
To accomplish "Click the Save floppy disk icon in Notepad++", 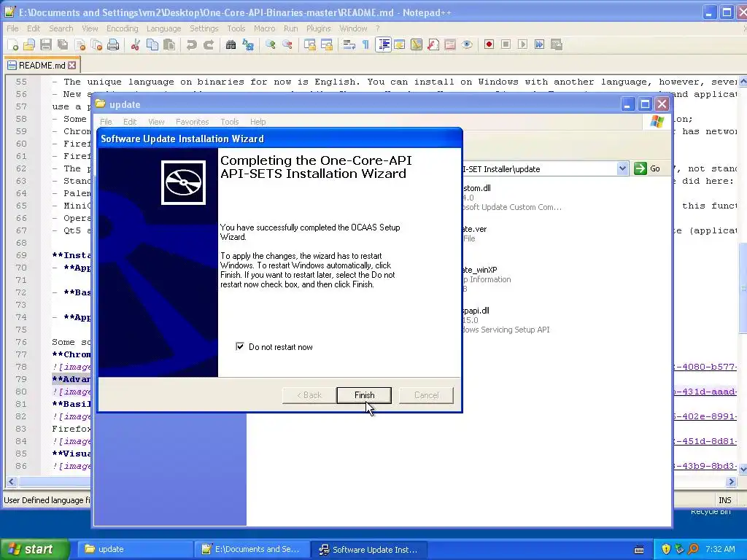I will click(46, 44).
